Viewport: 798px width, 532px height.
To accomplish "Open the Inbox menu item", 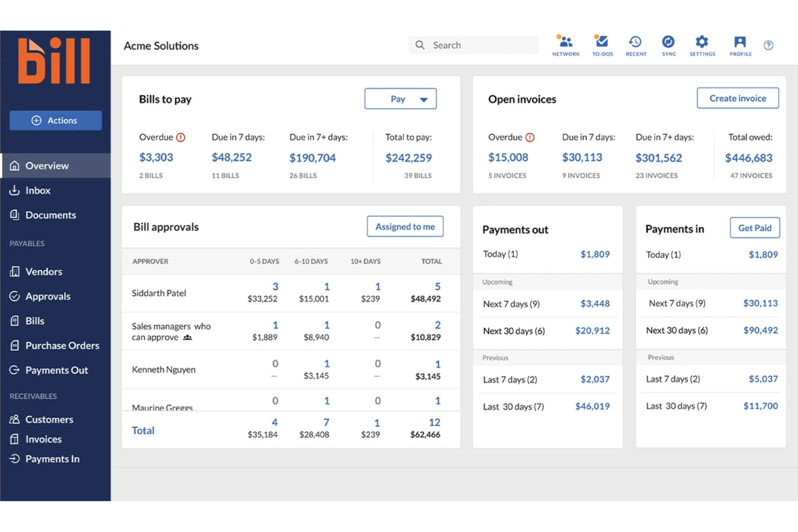I will 56,190.
